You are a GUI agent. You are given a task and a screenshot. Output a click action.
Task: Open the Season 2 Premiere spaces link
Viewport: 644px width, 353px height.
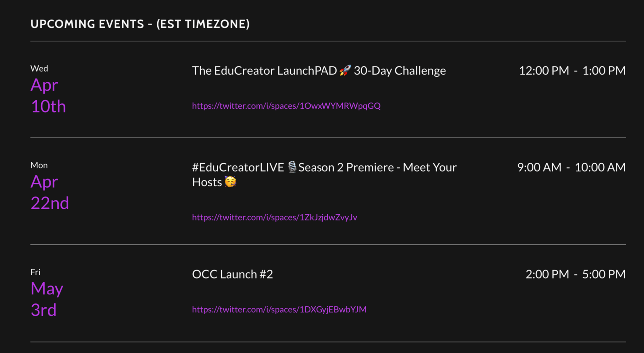pyautogui.click(x=275, y=217)
